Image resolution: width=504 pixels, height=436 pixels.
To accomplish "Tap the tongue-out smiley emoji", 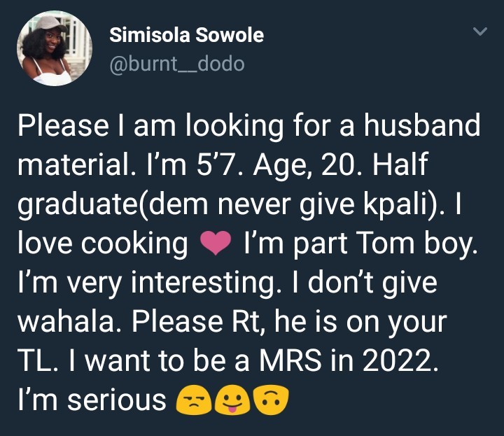I will (232, 400).
